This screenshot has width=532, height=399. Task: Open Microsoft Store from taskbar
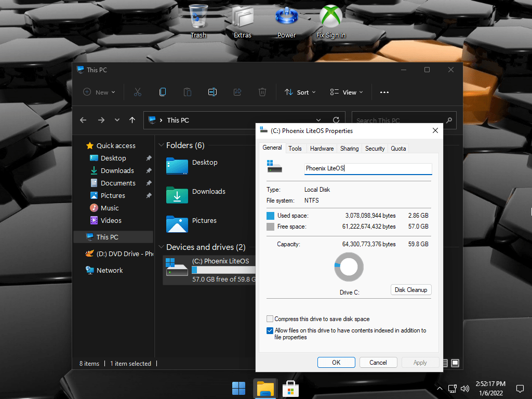point(290,389)
